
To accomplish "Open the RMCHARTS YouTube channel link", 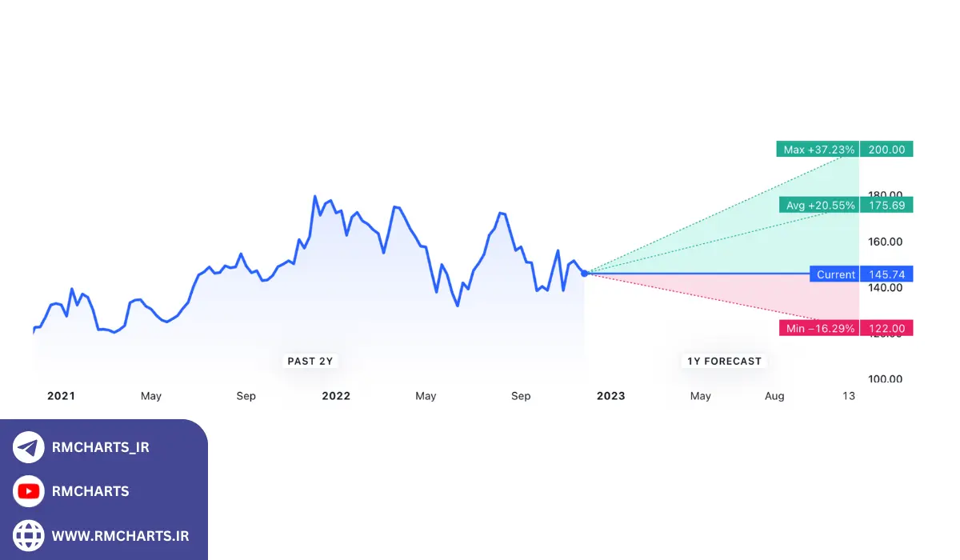I will (90, 491).
